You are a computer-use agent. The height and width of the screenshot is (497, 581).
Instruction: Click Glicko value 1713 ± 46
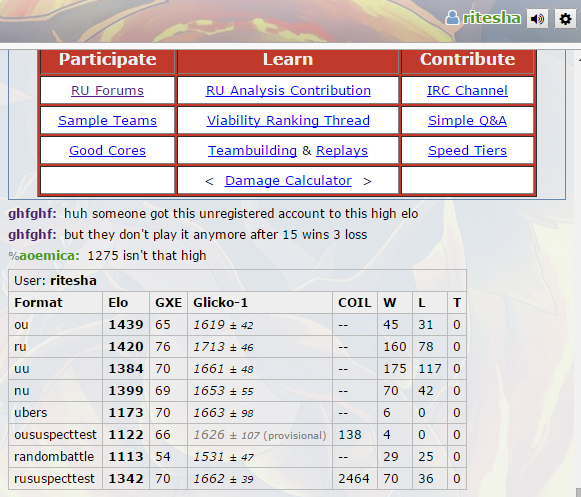click(x=223, y=347)
